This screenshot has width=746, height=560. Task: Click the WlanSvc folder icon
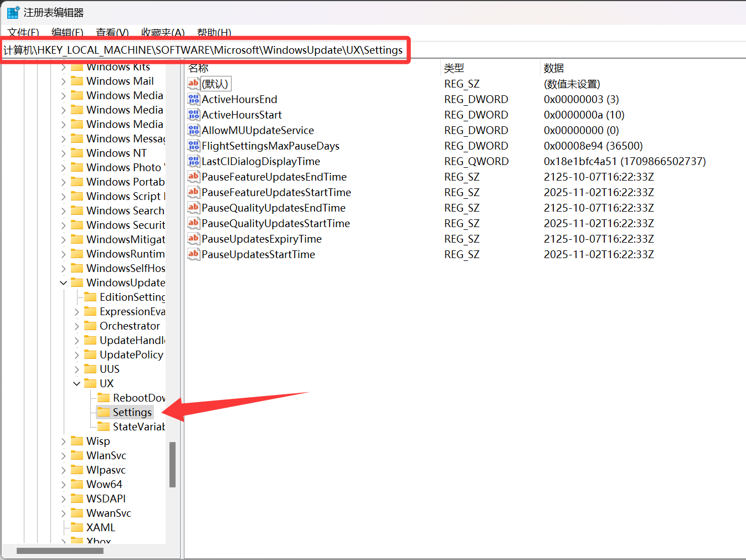tap(77, 455)
